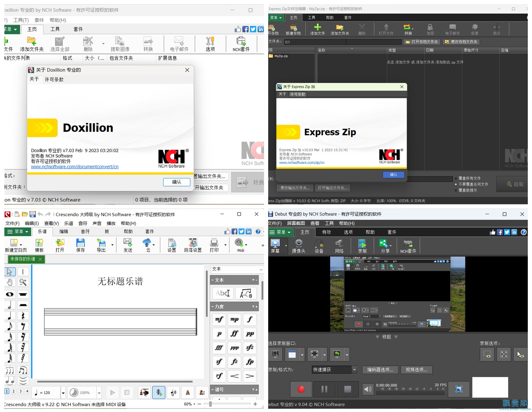Viewport: 532px width, 412px height.
Task: Close 'Unsaved score' document tab in Crescendo
Action: pos(40,259)
